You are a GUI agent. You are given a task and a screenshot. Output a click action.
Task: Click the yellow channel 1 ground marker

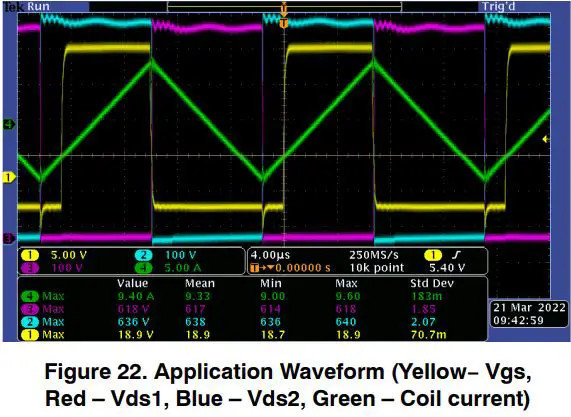(x=9, y=177)
